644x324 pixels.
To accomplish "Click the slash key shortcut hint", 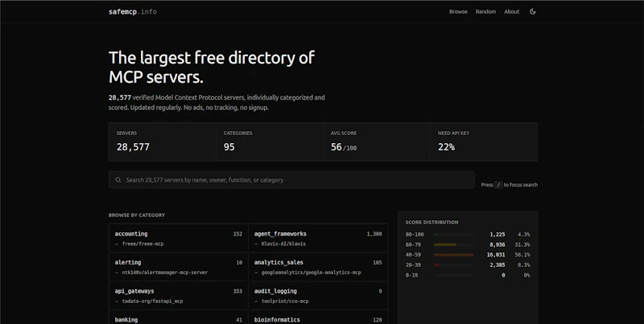I will [x=498, y=185].
